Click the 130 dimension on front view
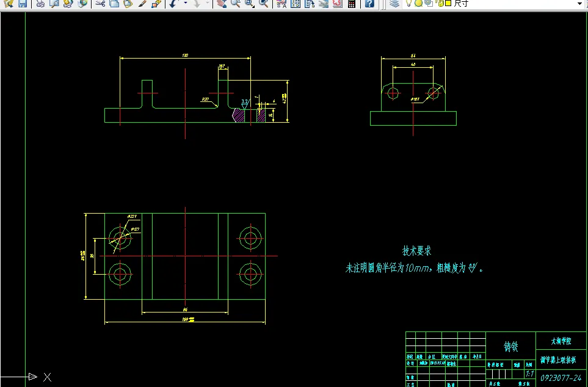The image size is (588, 387). click(x=185, y=55)
